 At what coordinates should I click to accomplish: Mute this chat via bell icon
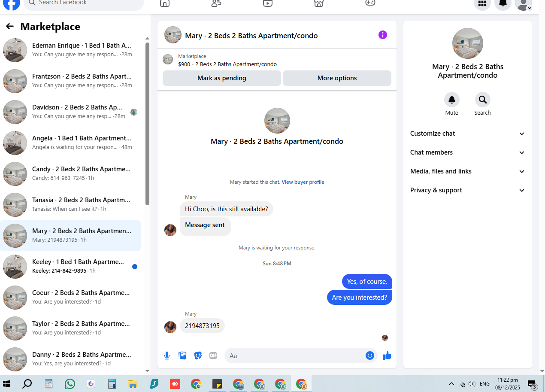point(451,100)
